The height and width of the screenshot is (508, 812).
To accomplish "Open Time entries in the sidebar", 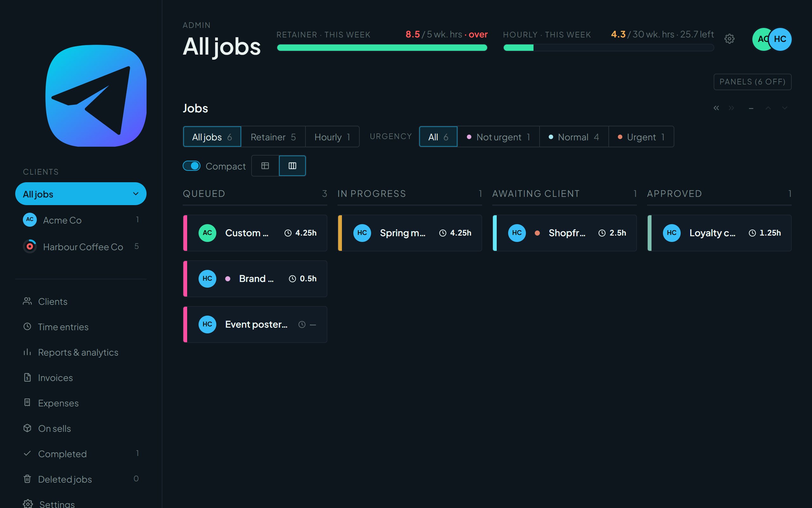I will click(81, 327).
